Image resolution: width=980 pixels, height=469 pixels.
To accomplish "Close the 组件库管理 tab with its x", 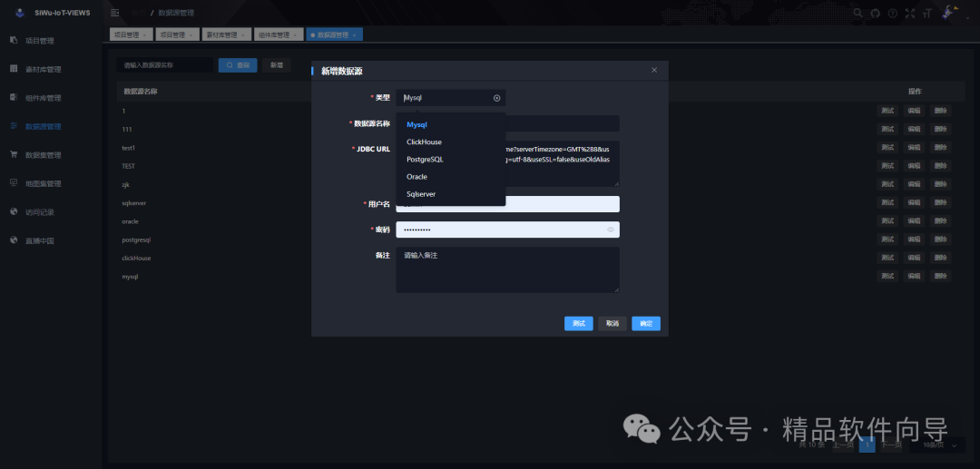I will pyautogui.click(x=295, y=35).
